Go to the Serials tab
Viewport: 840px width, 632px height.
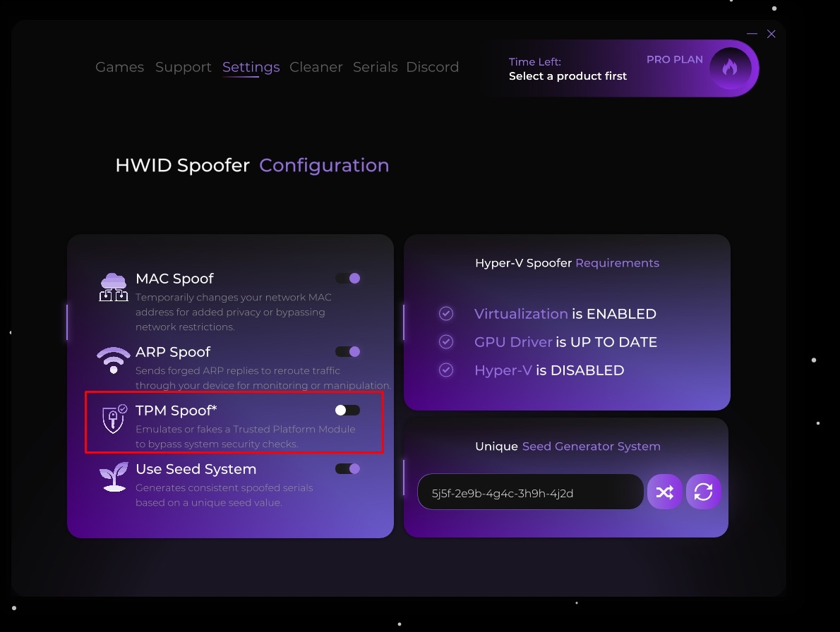(x=375, y=67)
